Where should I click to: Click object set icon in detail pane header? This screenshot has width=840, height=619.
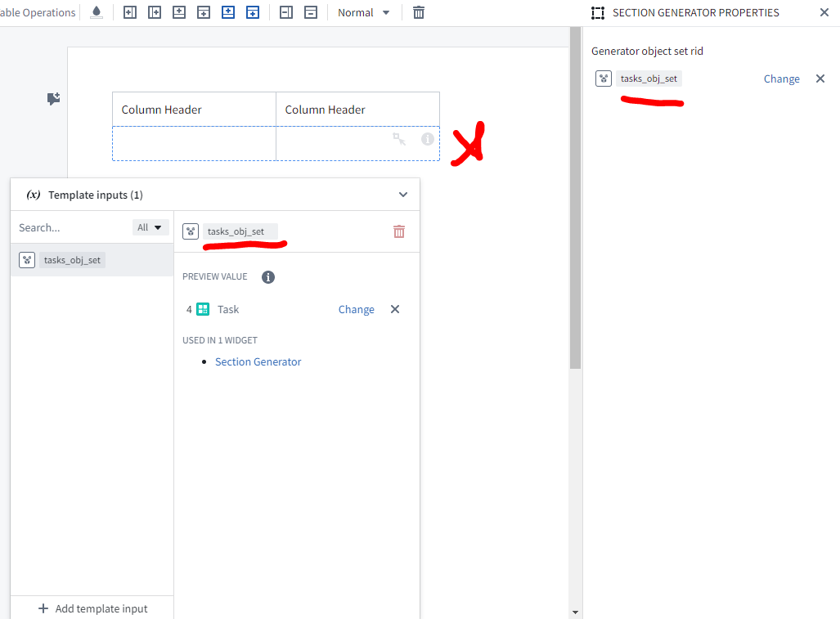coord(191,231)
